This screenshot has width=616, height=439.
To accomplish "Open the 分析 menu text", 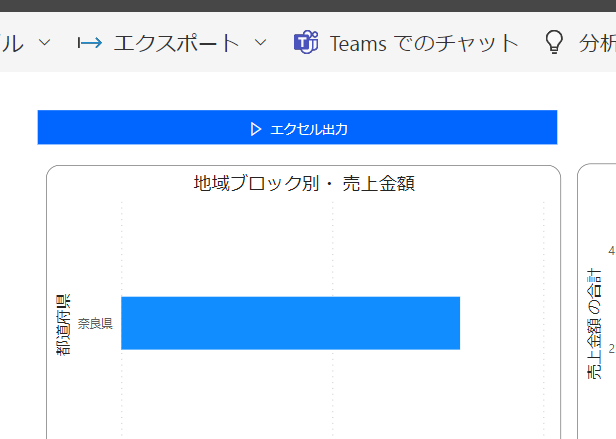I will click(597, 43).
